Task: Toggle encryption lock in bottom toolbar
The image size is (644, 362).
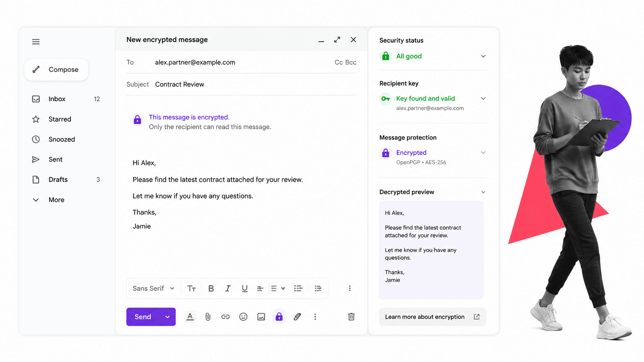Action: 279,317
